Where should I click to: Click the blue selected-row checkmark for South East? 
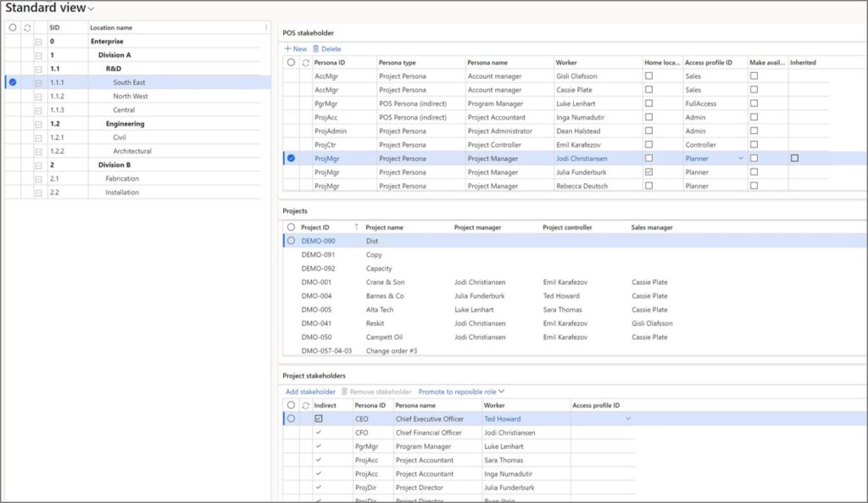tap(12, 82)
